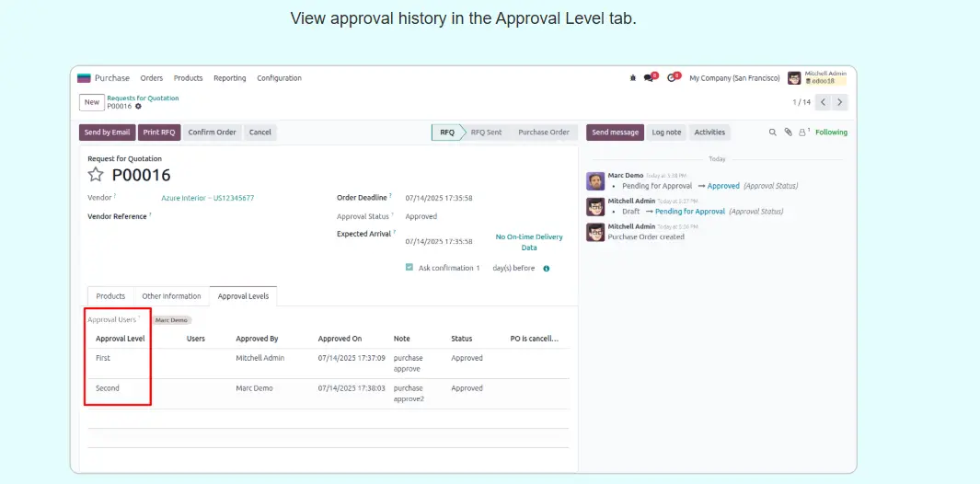Click the favorite star next to P00016
Viewport: 980px width, 484px height.
[96, 175]
